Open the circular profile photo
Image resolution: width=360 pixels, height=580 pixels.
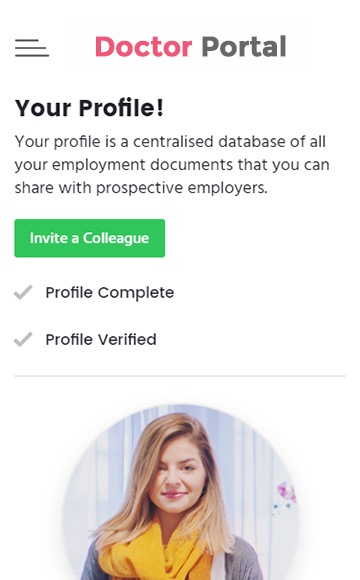pos(180,492)
